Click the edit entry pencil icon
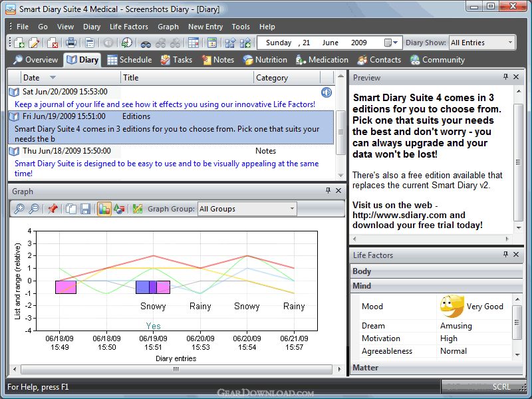 34,43
